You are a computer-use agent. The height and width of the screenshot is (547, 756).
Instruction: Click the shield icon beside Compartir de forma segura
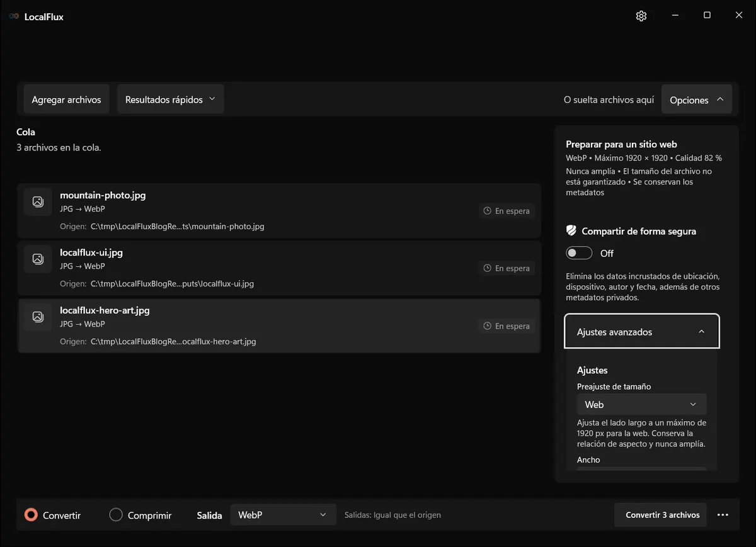coord(571,231)
